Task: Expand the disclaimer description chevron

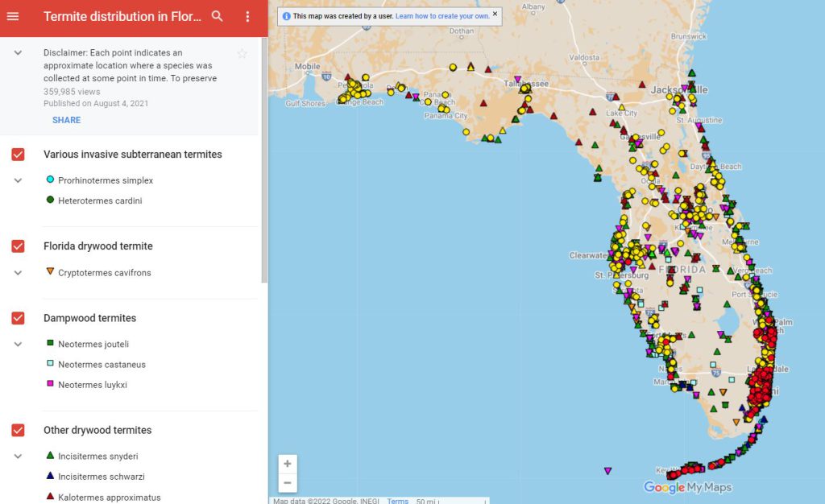Action: [18, 52]
